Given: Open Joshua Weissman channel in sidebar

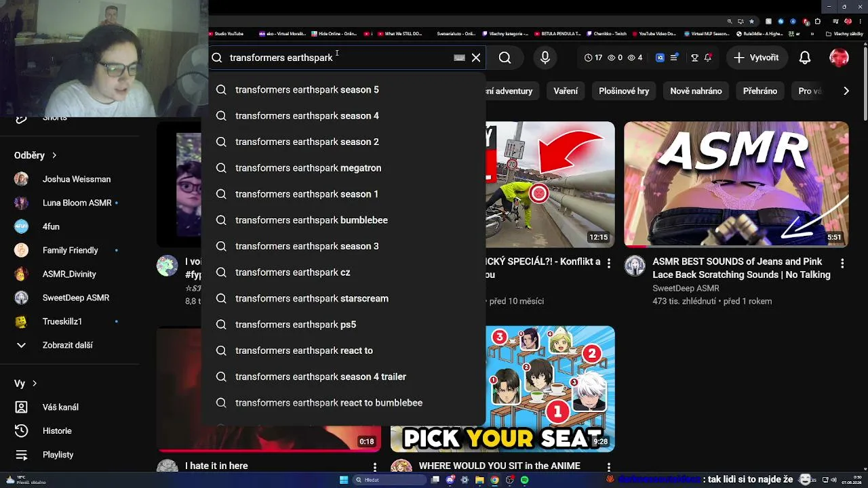Looking at the screenshot, I should click(70, 179).
